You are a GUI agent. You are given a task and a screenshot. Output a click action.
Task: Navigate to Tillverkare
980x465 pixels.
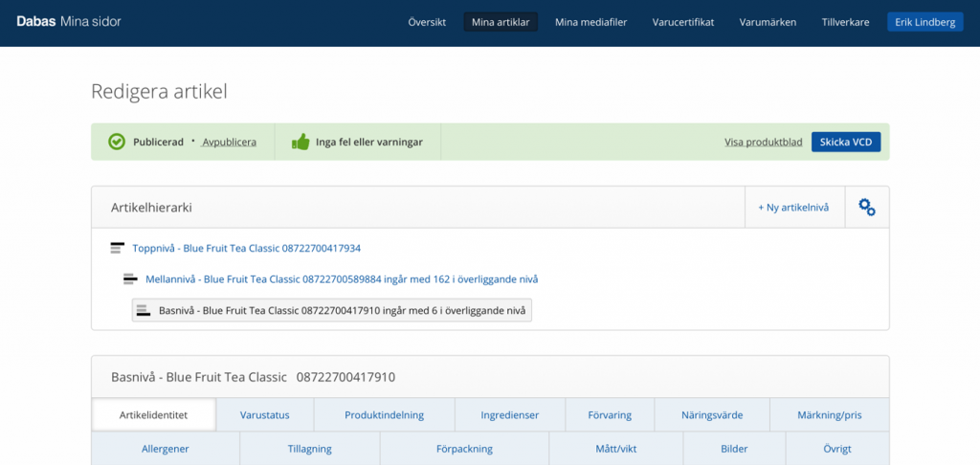tap(845, 23)
